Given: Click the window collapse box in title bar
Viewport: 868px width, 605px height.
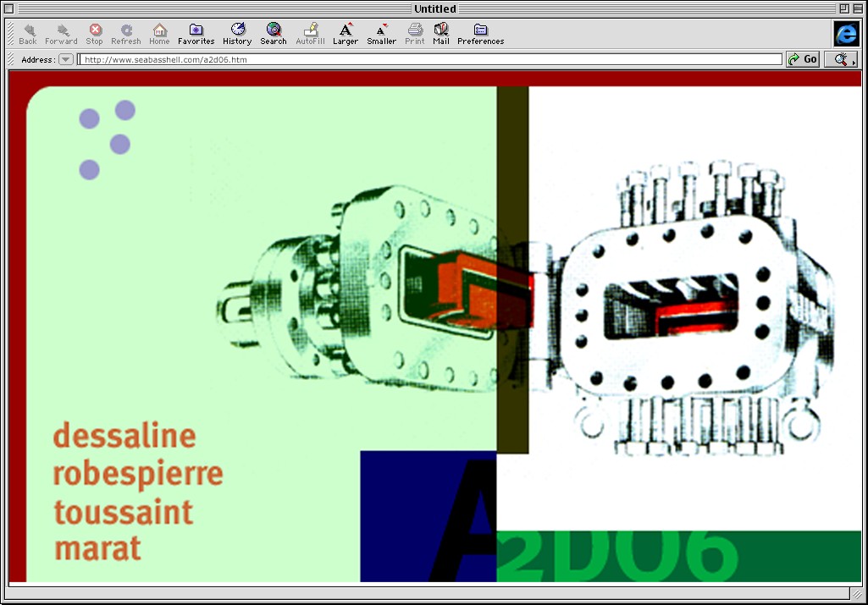Looking at the screenshot, I should [x=858, y=8].
